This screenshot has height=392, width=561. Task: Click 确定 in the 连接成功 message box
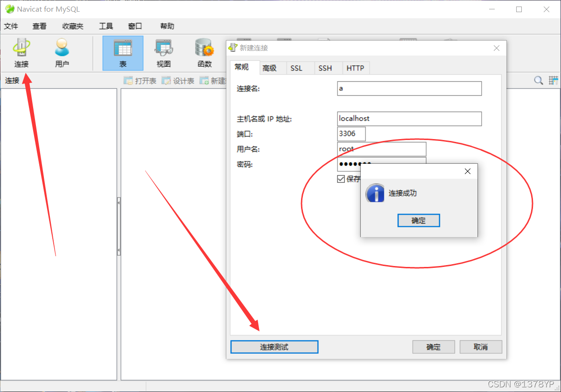(419, 221)
